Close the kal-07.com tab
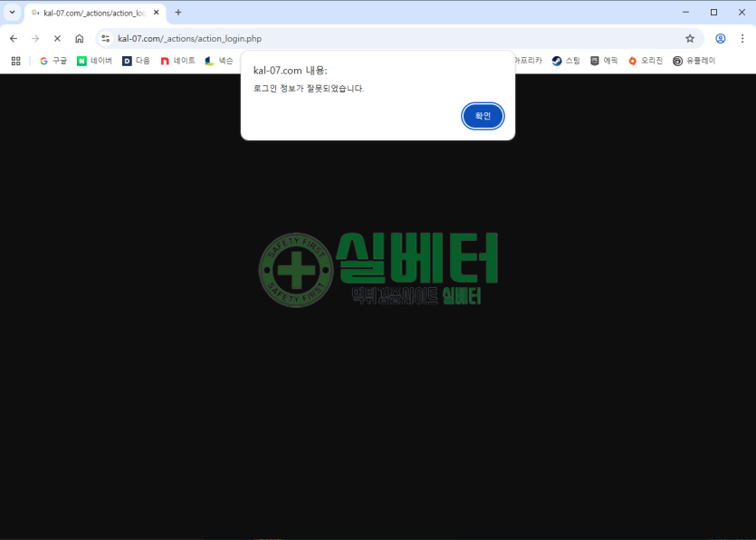 tap(157, 13)
